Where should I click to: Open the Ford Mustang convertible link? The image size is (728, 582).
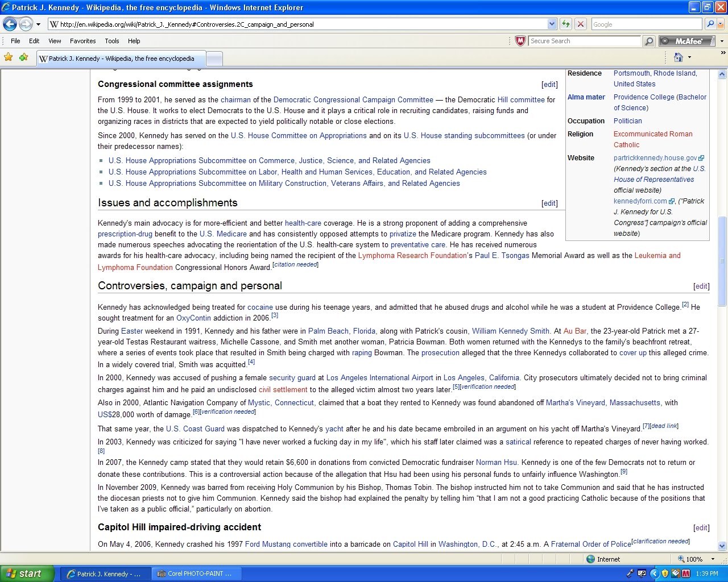286,544
